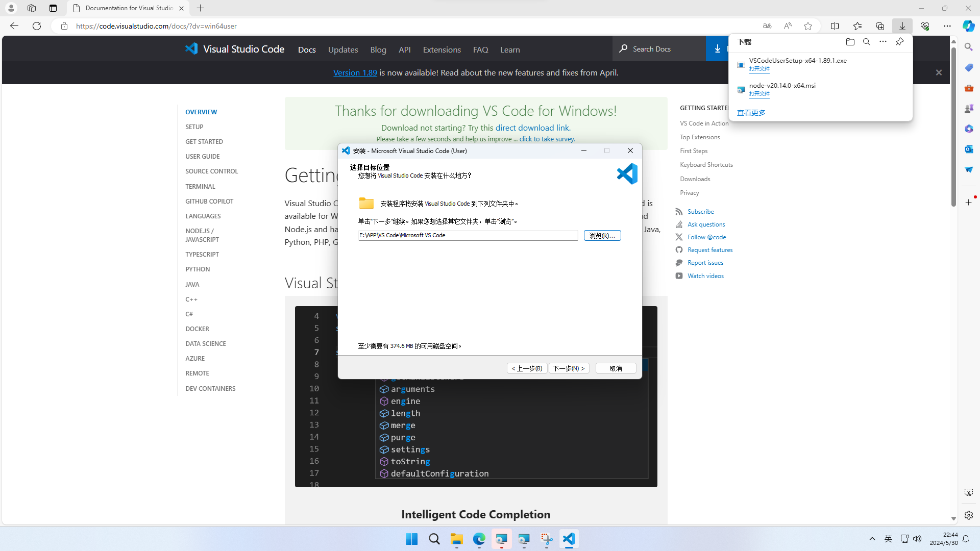Open Edge Settings and more menu

point(947,26)
